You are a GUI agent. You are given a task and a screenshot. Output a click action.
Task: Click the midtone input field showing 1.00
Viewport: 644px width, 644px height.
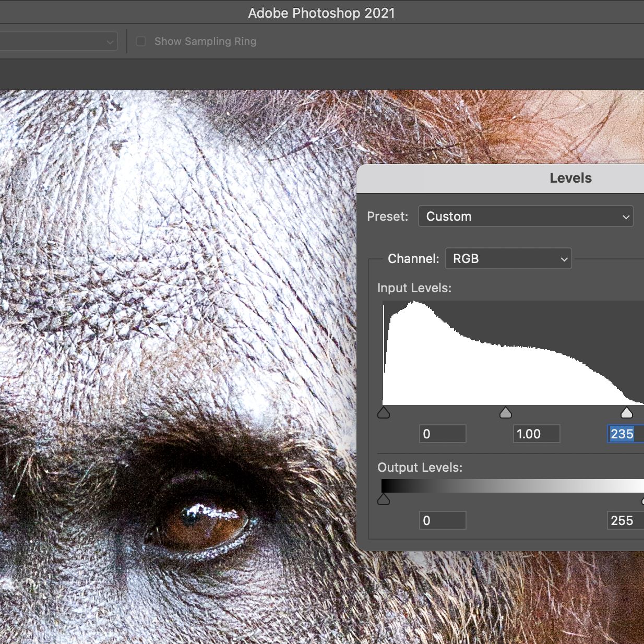click(536, 434)
